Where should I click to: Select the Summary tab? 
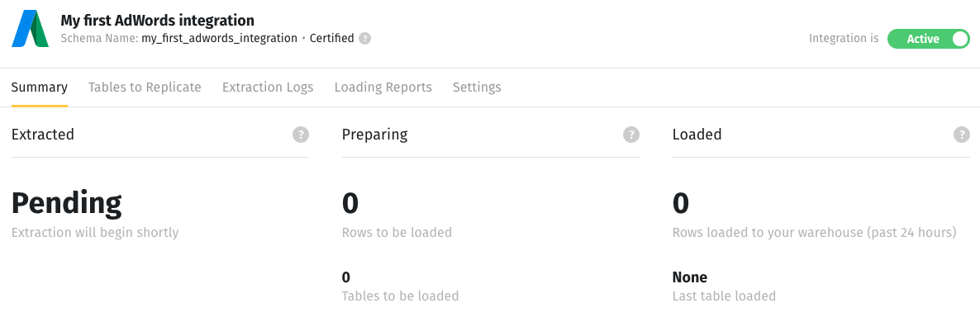click(40, 88)
